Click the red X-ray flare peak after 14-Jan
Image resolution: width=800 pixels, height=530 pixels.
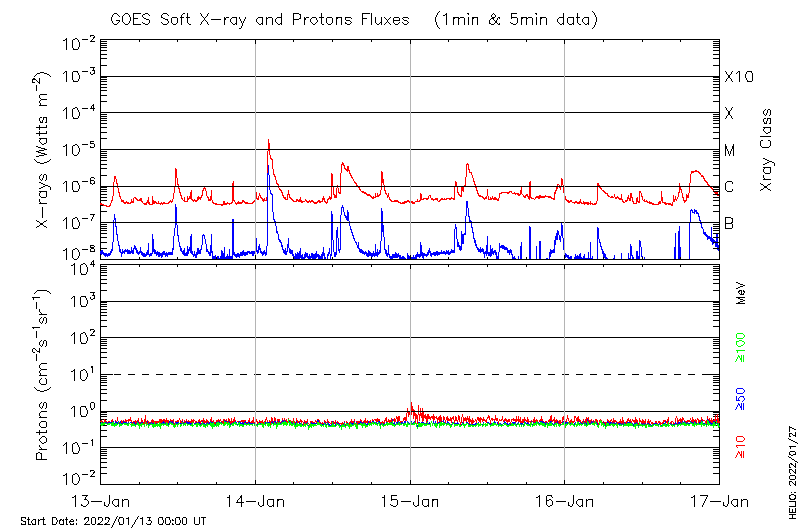268,142
